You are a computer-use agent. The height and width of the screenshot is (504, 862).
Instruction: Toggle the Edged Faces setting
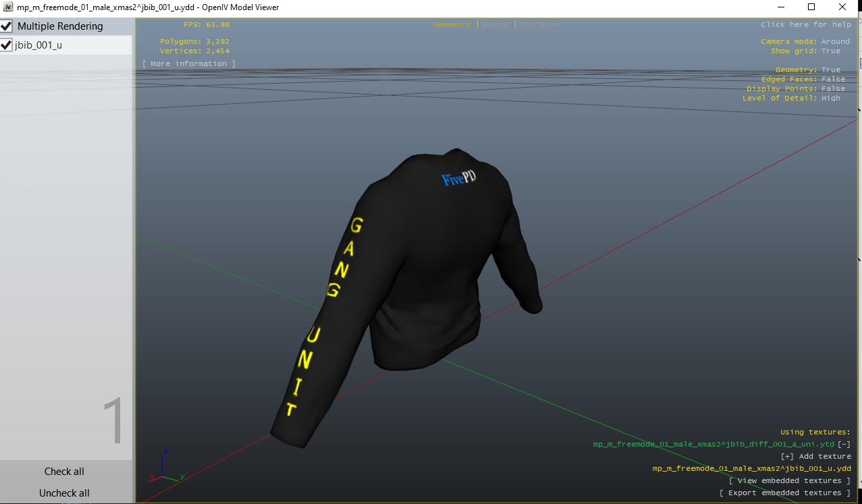tap(833, 79)
